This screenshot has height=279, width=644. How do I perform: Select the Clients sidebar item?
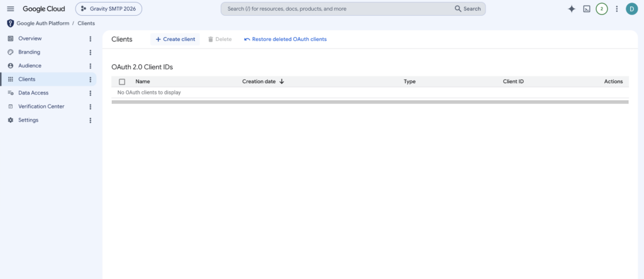point(48,79)
